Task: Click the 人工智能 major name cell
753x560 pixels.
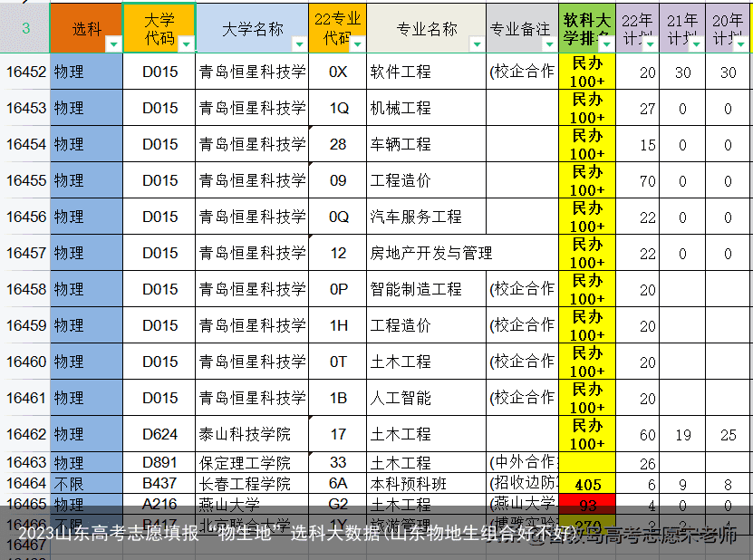Action: [x=399, y=397]
